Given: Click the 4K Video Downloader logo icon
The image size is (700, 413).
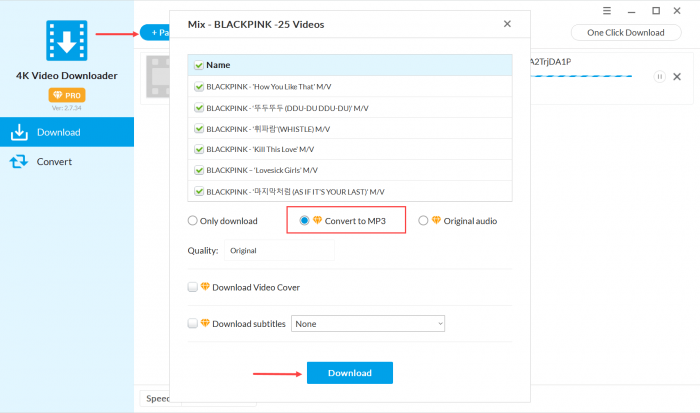Looking at the screenshot, I should (66, 42).
